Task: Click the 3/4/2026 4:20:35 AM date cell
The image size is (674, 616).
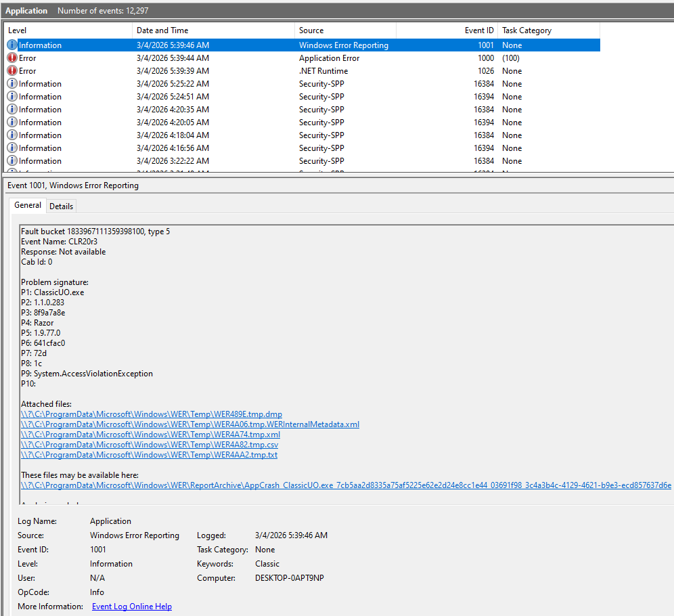Action: (173, 110)
